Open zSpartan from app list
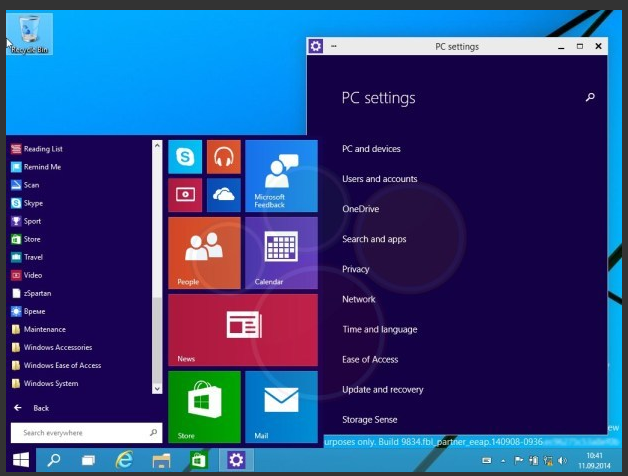628x476 pixels. tap(31, 293)
